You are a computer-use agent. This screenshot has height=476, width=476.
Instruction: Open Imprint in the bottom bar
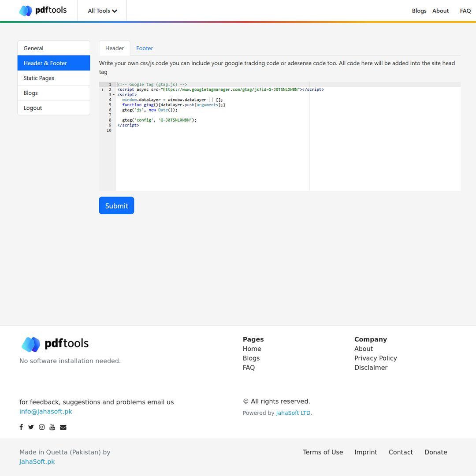coord(365,452)
